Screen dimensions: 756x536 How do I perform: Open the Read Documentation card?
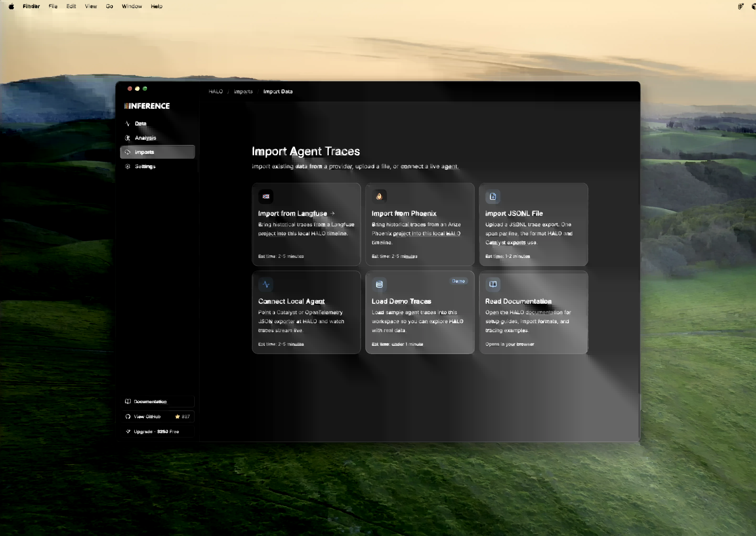pyautogui.click(x=533, y=312)
